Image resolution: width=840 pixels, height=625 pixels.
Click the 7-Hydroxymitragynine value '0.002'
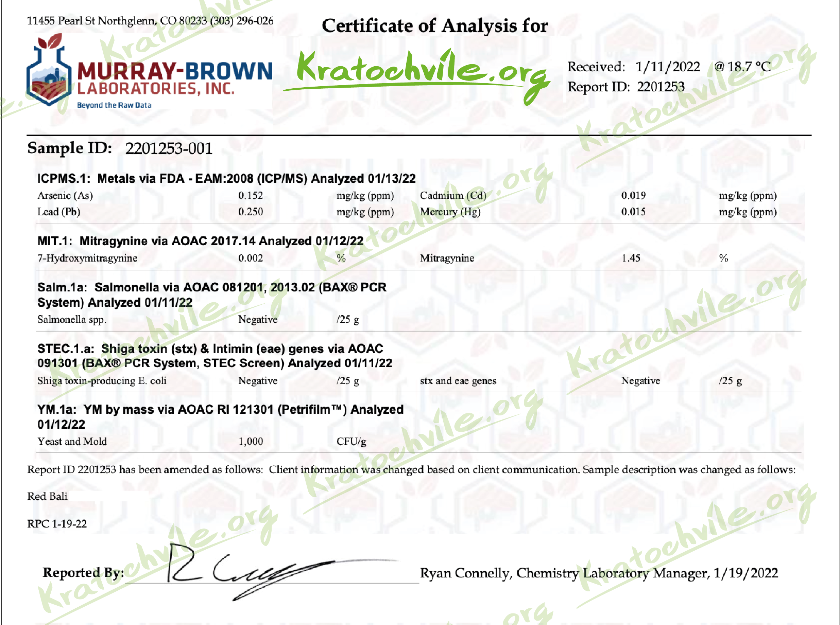pyautogui.click(x=250, y=258)
